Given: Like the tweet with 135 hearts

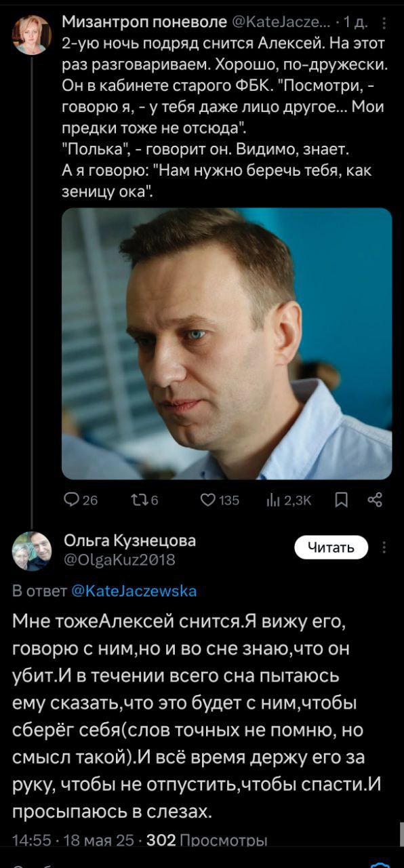Looking at the screenshot, I should click(209, 500).
